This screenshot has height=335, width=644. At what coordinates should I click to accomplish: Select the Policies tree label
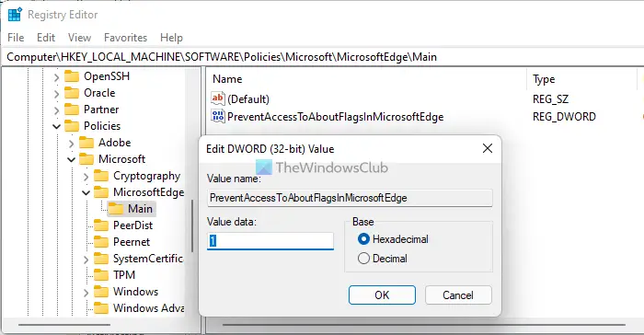(x=102, y=126)
